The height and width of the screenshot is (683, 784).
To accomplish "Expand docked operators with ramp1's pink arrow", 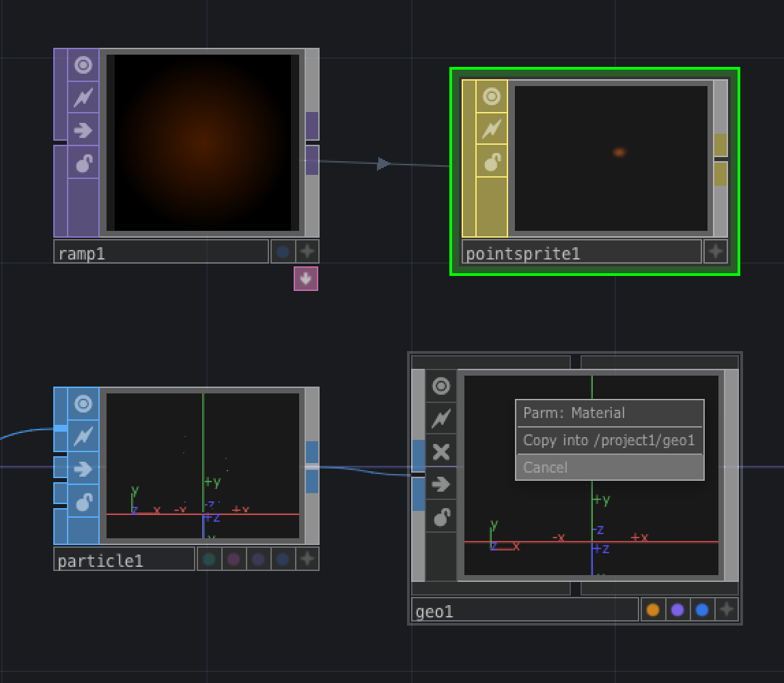I will [x=306, y=279].
